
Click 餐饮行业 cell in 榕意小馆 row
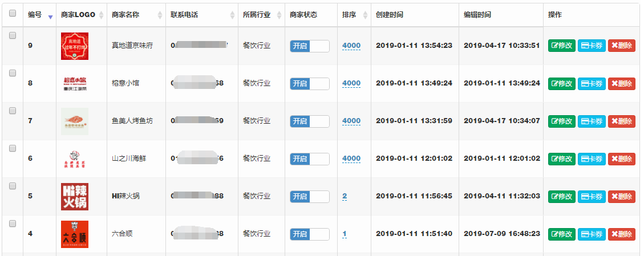(x=257, y=83)
